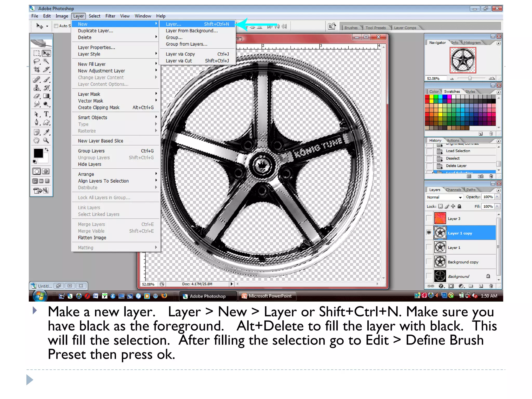Toggle Auto Select Layer checkbox
This screenshot has height=399, width=532.
click(x=56, y=26)
